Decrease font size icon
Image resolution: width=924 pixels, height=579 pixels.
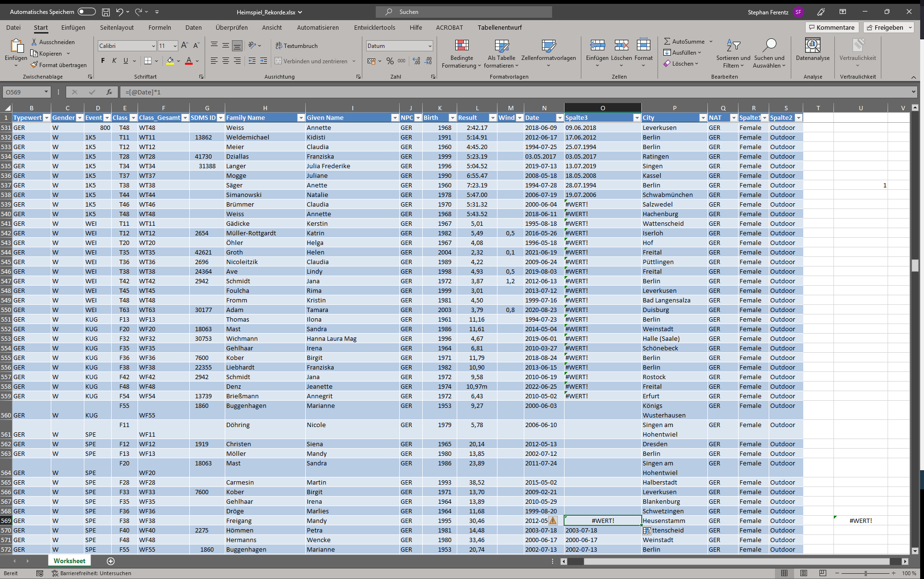[196, 46]
